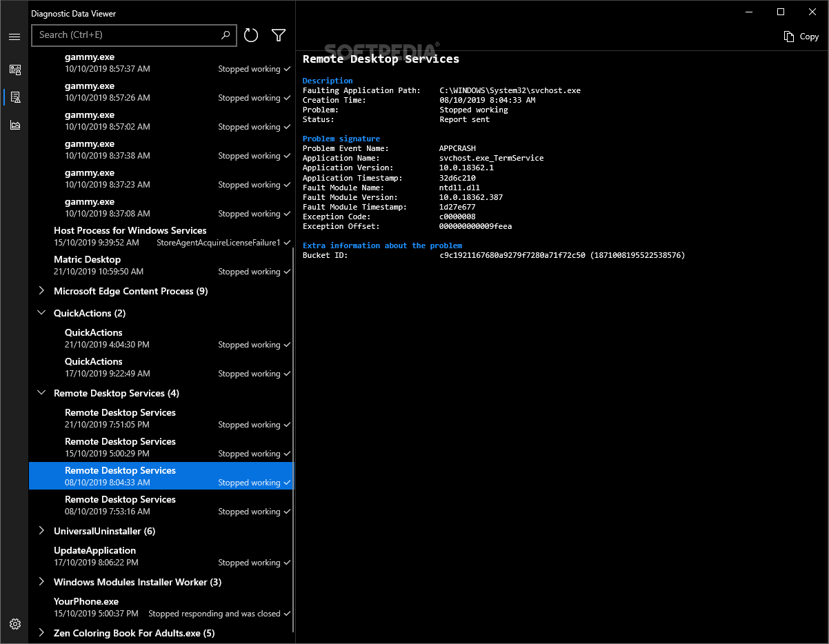The width and height of the screenshot is (829, 644).
Task: Click Extra information about the problem heading
Action: click(383, 245)
